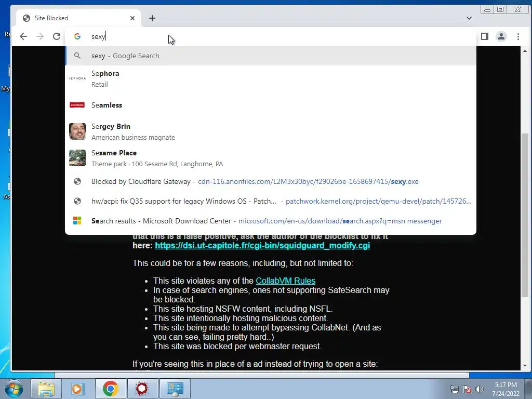Open the hw/acpi Q35 patchwork history entry
This screenshot has width=532, height=399.
(271, 201)
